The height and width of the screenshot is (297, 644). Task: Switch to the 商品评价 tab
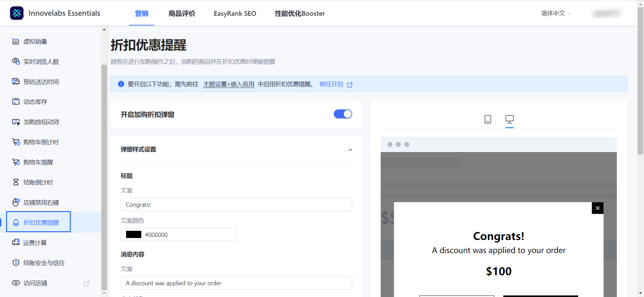point(182,13)
